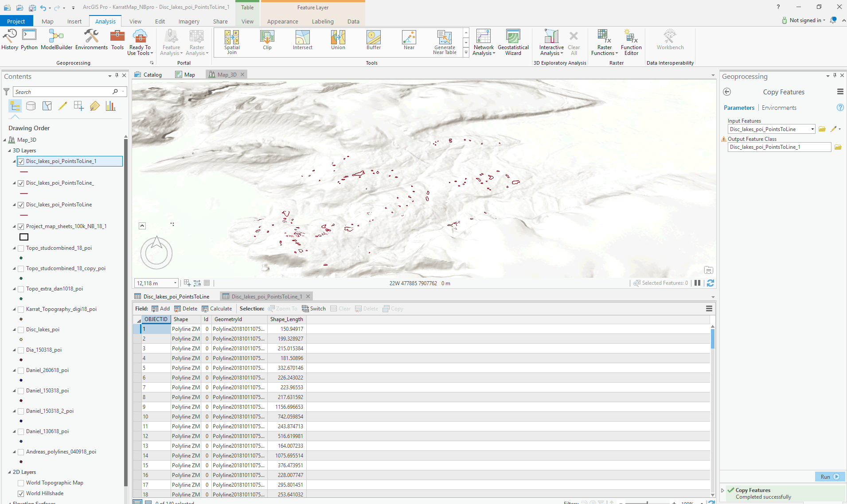Enable Disc_lakes_poi layer checkbox

[x=21, y=330]
